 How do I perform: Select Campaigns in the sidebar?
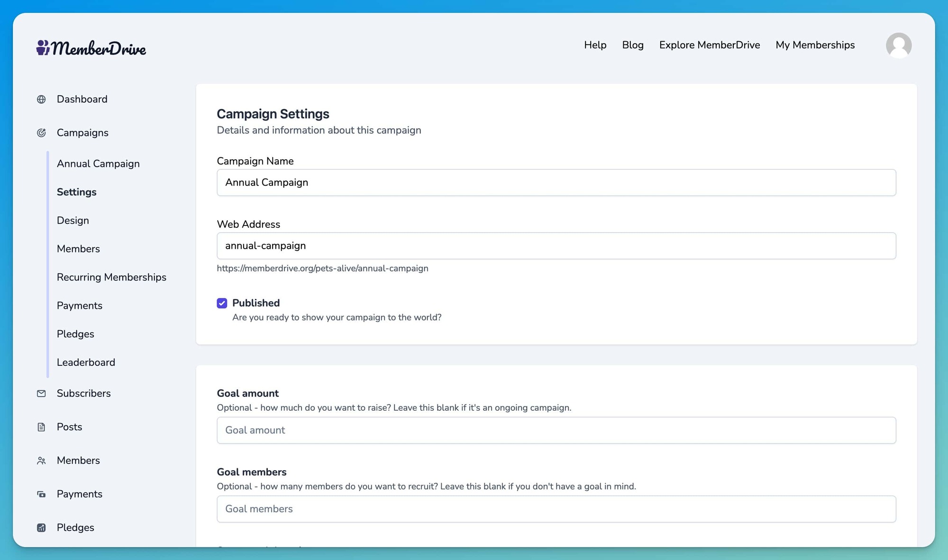tap(82, 133)
